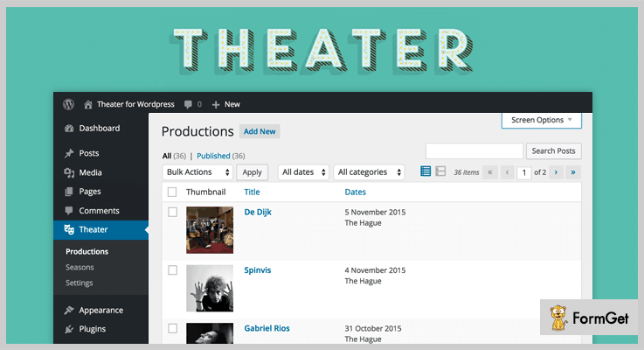The image size is (644, 350).
Task: Expand the Screen Options panel
Action: 541,120
